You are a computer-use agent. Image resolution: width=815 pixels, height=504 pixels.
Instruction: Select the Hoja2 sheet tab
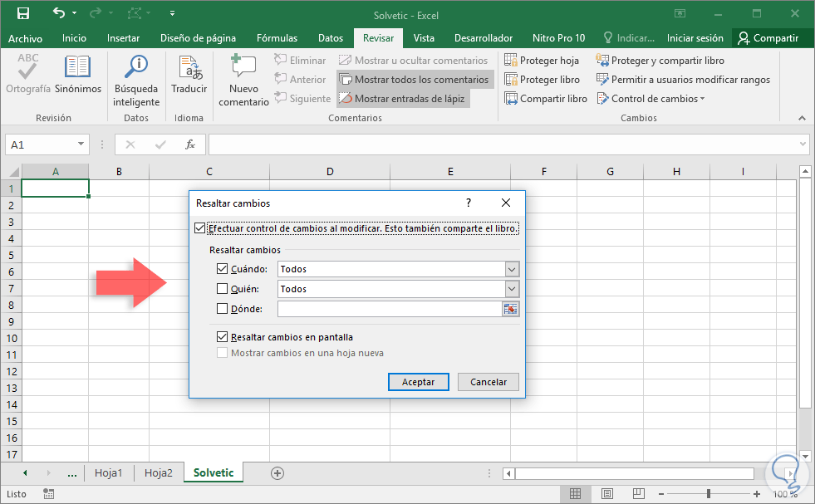158,473
